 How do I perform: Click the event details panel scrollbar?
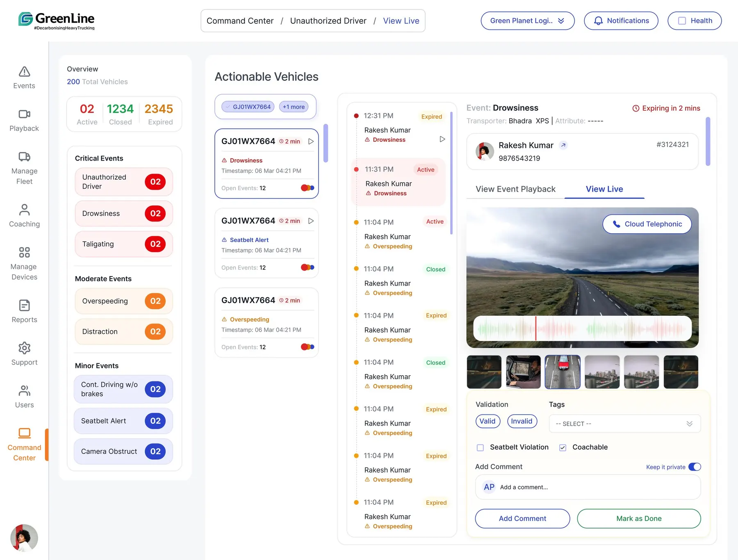pos(708,141)
